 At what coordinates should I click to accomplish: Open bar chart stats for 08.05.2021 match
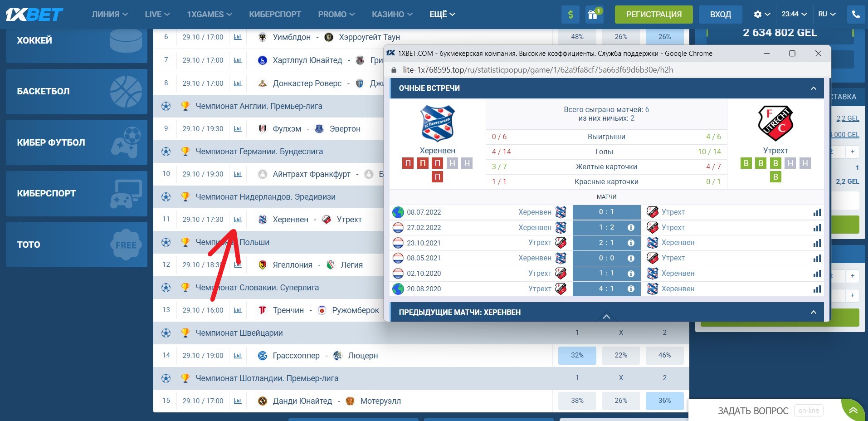tap(817, 258)
